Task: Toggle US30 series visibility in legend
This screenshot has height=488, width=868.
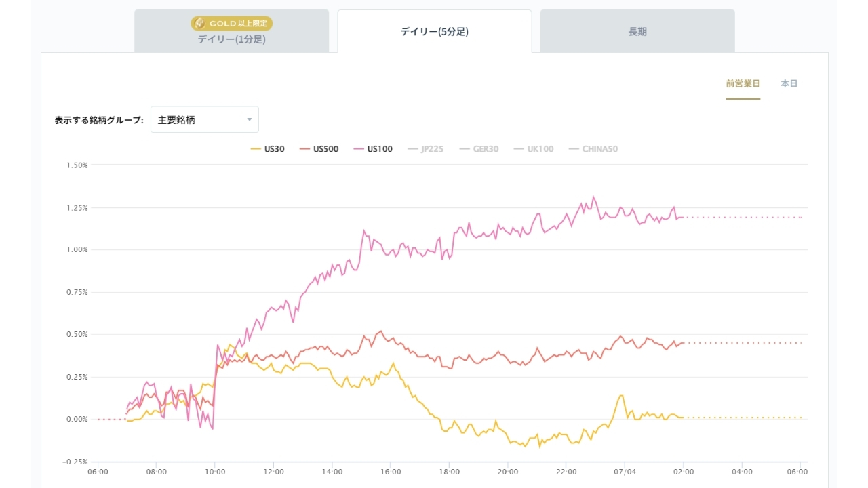Action: tap(268, 149)
